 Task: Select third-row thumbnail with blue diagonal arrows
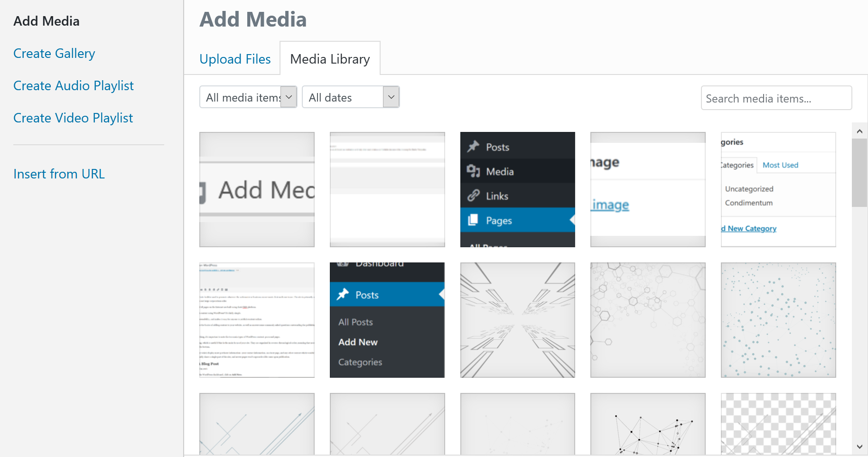pyautogui.click(x=257, y=424)
